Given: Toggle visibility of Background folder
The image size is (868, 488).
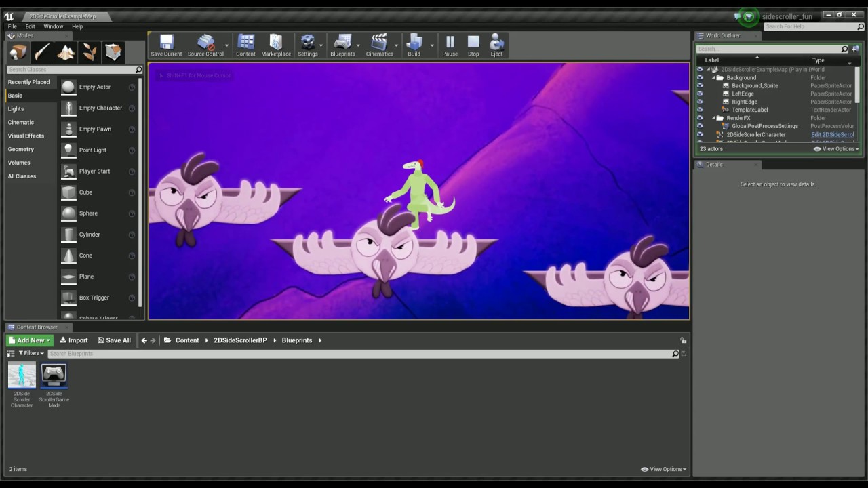Looking at the screenshot, I should [700, 78].
